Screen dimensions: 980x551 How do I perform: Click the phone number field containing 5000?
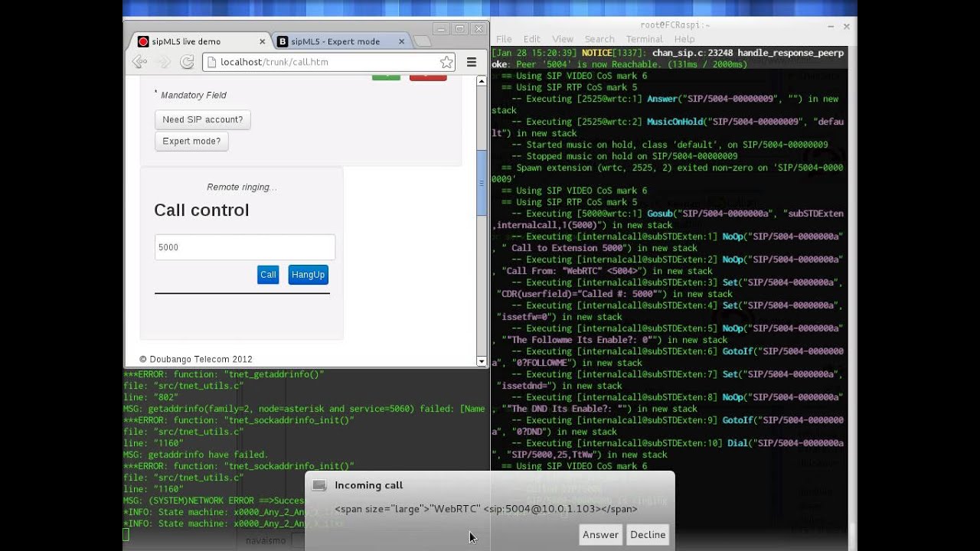[x=245, y=247]
